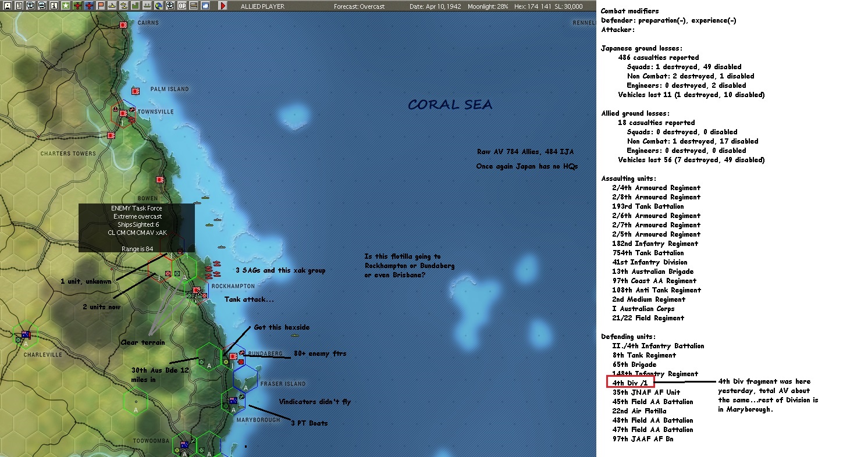Select the Australian flag at Toowoomba
Screen dimensions: 868x457
coord(185,444)
